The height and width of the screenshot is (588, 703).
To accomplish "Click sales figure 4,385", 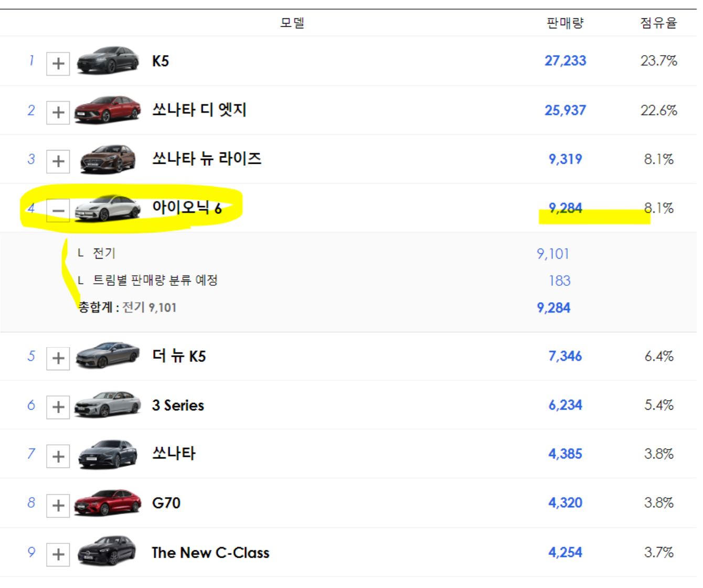I will point(566,454).
